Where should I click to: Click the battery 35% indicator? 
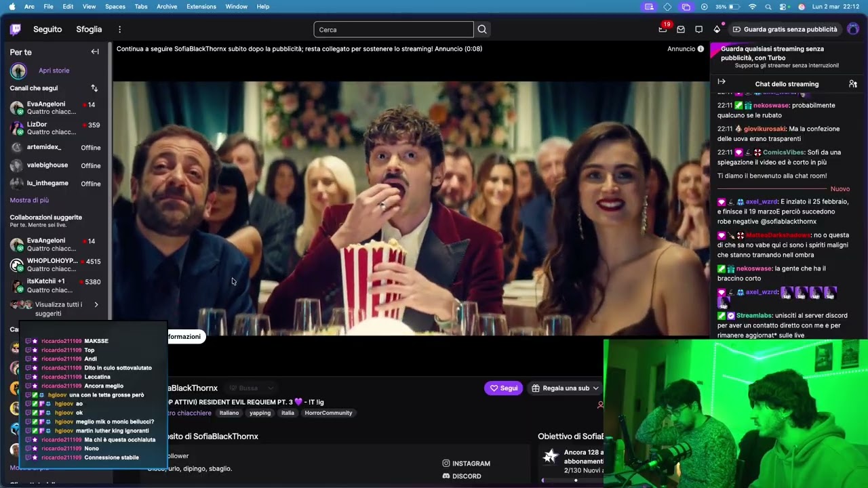tap(727, 7)
